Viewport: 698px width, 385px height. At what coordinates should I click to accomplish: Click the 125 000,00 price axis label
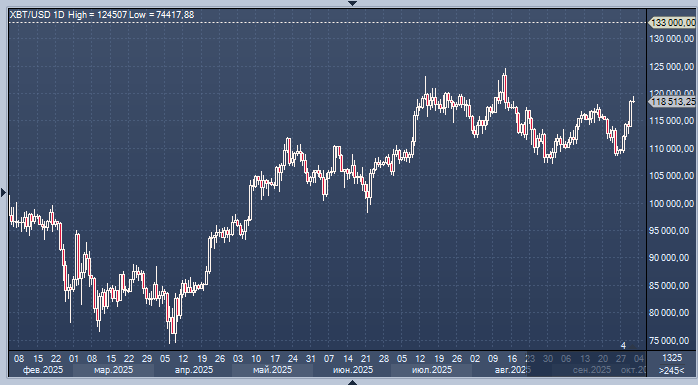(x=672, y=67)
